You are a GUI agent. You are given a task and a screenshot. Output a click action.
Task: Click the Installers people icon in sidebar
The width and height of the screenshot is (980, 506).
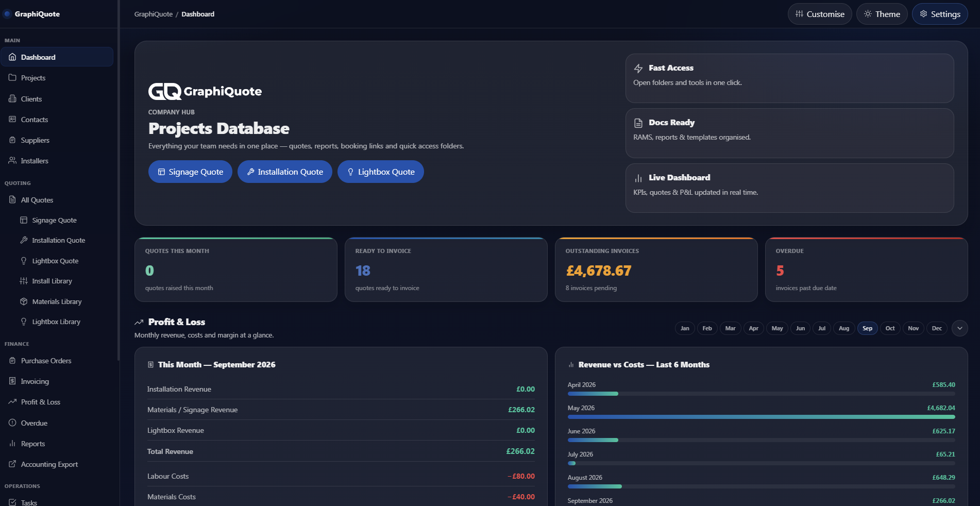[12, 161]
